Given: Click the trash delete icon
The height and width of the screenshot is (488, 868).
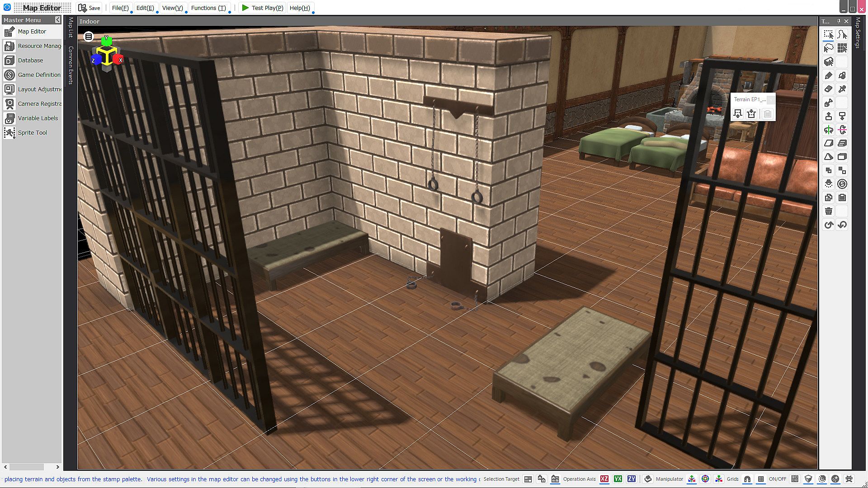Looking at the screenshot, I should click(828, 211).
